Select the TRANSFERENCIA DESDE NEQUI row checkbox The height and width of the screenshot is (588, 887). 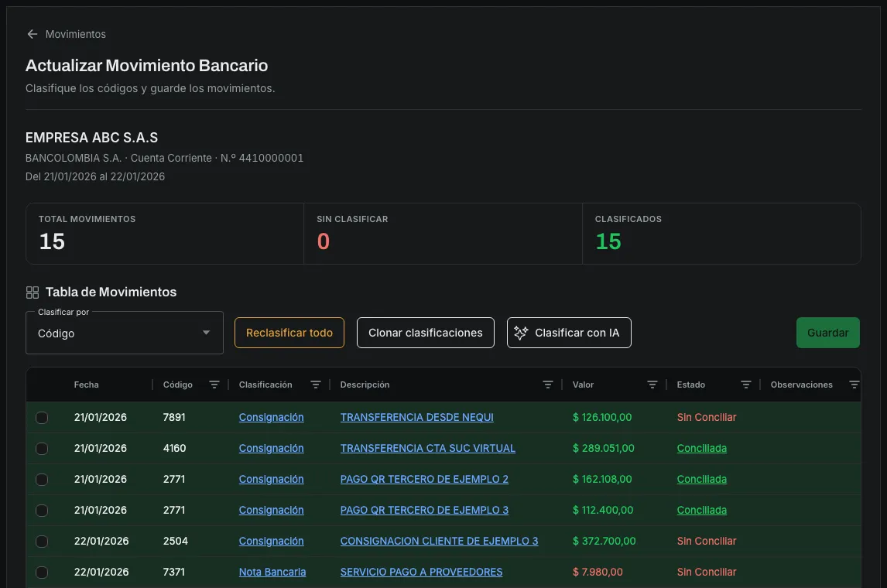pyautogui.click(x=42, y=418)
